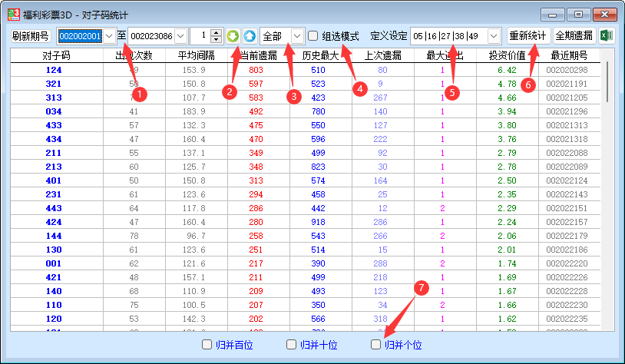Click the app icon in title bar

click(14, 14)
